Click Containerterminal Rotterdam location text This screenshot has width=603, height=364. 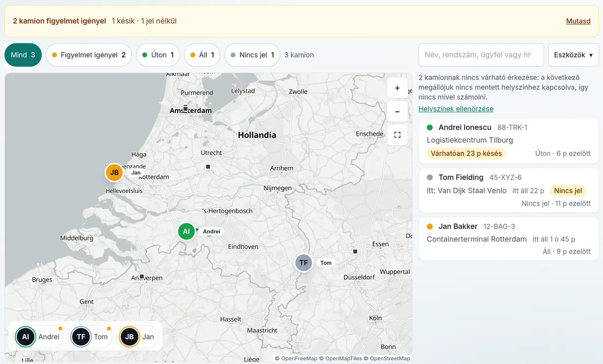477,239
